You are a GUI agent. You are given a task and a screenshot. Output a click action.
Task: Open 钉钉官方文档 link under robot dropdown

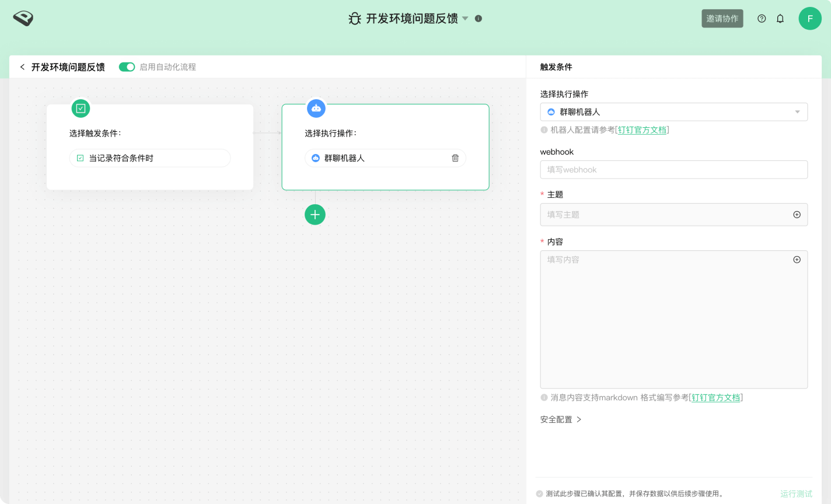[x=642, y=130]
